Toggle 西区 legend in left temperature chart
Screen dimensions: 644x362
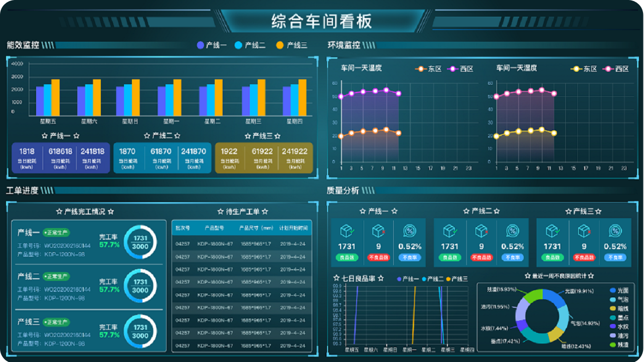(x=460, y=69)
